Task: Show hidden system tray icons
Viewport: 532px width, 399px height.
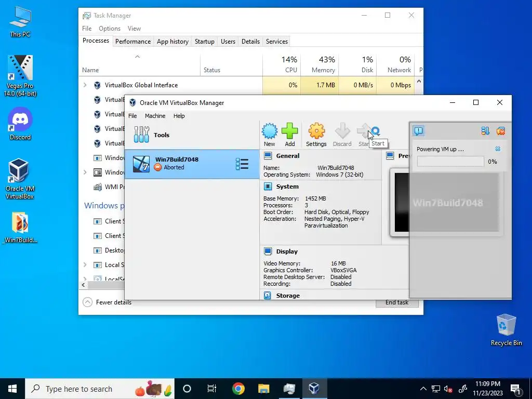Action: 423,389
